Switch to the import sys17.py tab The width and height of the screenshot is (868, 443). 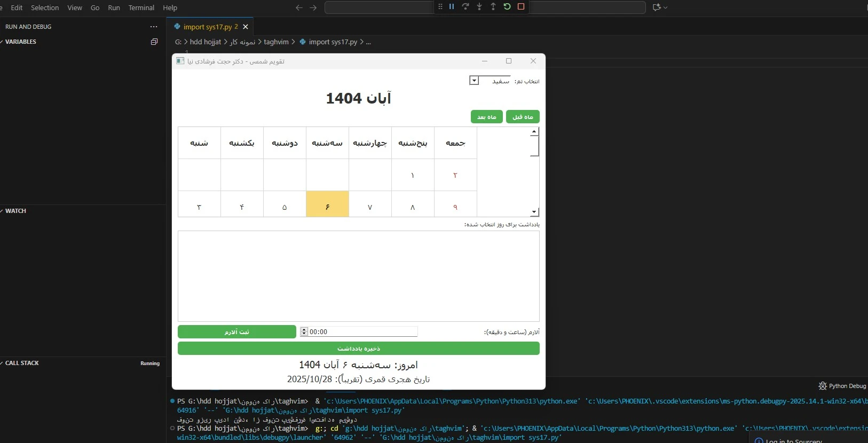207,27
